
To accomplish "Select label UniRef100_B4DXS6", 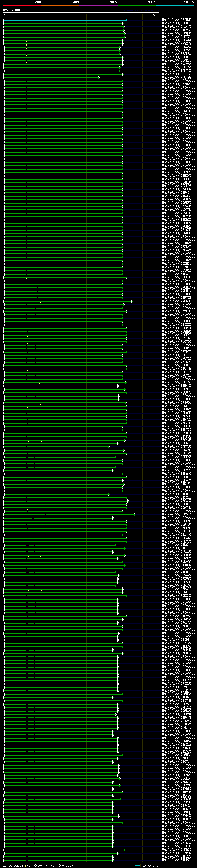I will click(177, 216).
